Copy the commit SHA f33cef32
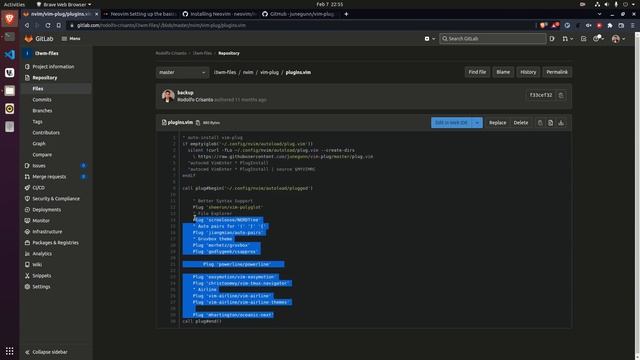The image size is (640, 360). [x=561, y=96]
